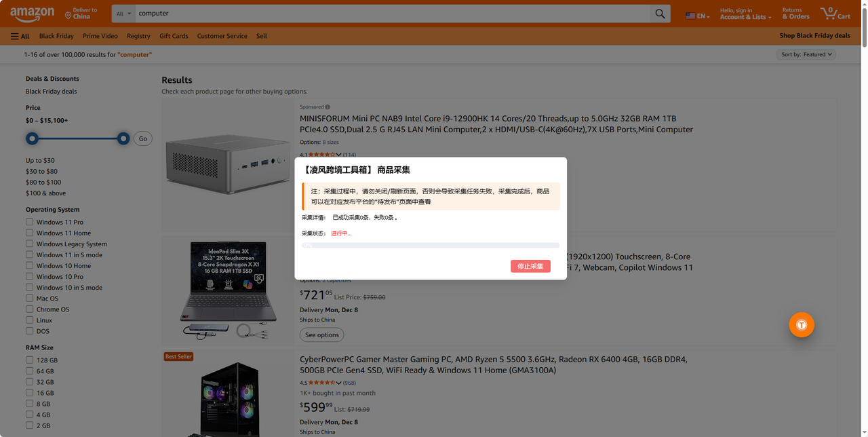Open Prime Video in the nav bar
The height and width of the screenshot is (437, 868).
[100, 36]
